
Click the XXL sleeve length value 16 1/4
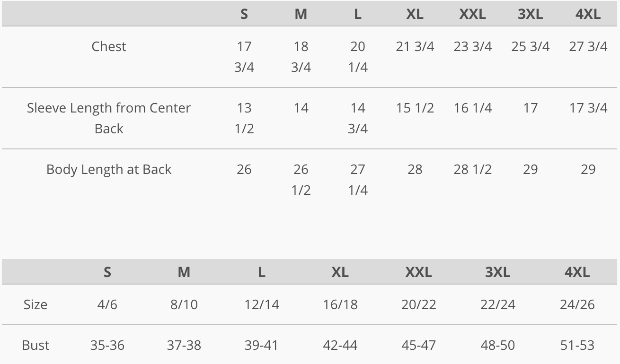(x=472, y=108)
